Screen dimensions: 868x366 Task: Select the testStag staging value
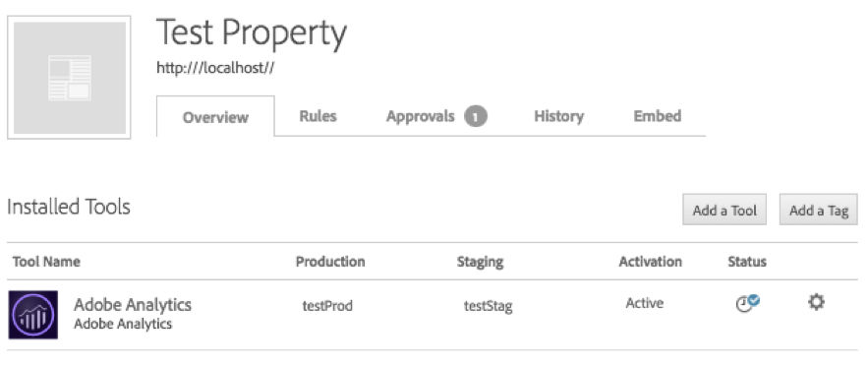[x=488, y=306]
